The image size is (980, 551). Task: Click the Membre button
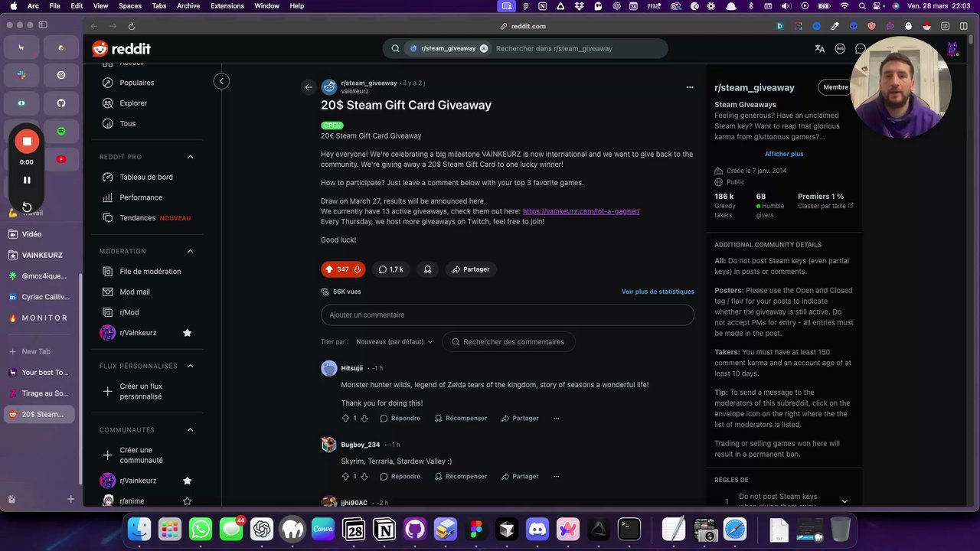click(x=835, y=87)
